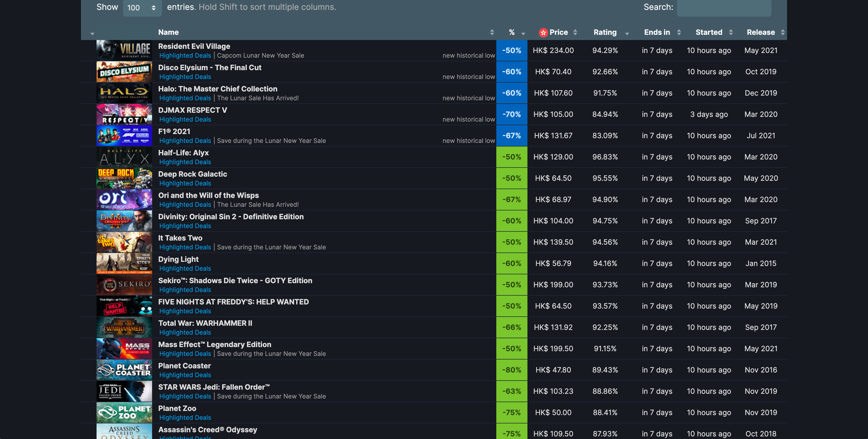Open the Assassin's Creed Odyssey title link
868x439 pixels.
(208, 430)
